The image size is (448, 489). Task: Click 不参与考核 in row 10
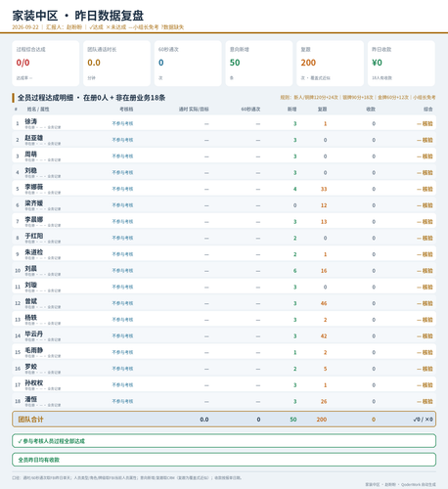pyautogui.click(x=122, y=271)
